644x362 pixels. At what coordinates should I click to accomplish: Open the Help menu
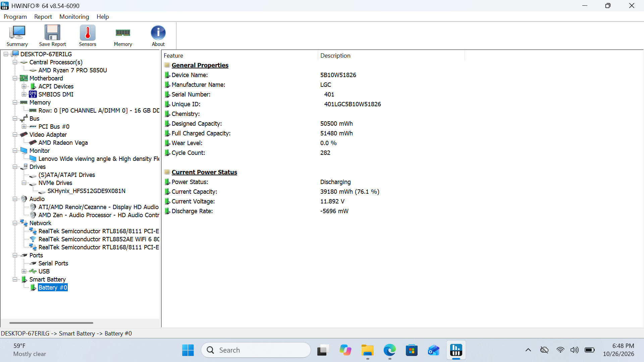[x=103, y=17]
